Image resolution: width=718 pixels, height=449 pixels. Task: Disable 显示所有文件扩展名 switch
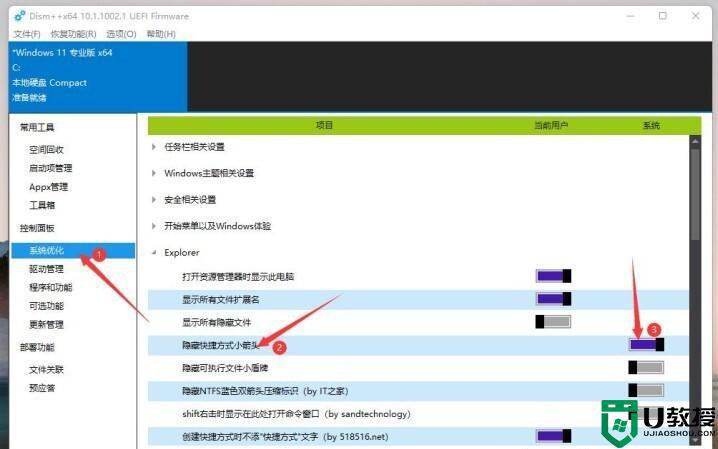[x=553, y=299]
